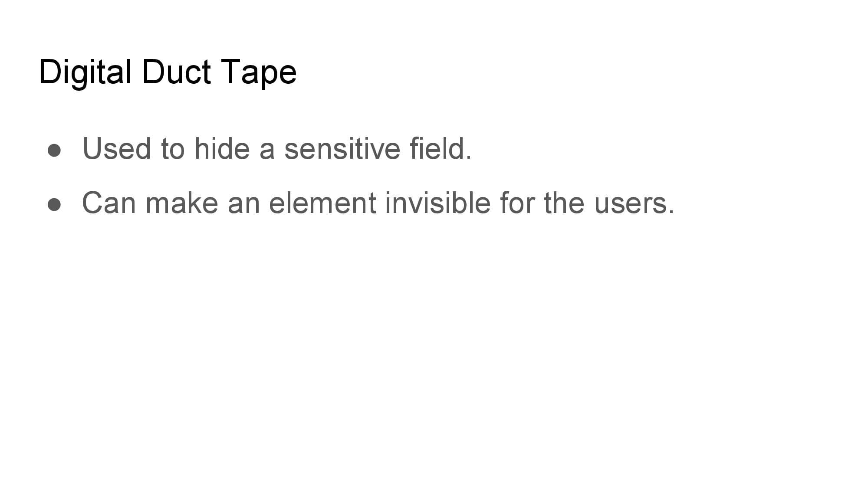Click the word field

[441, 148]
